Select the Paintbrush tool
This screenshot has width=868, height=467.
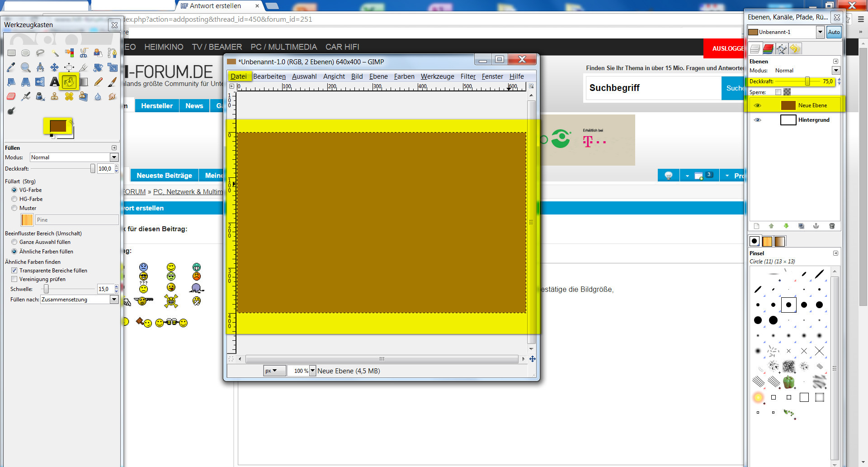[113, 82]
